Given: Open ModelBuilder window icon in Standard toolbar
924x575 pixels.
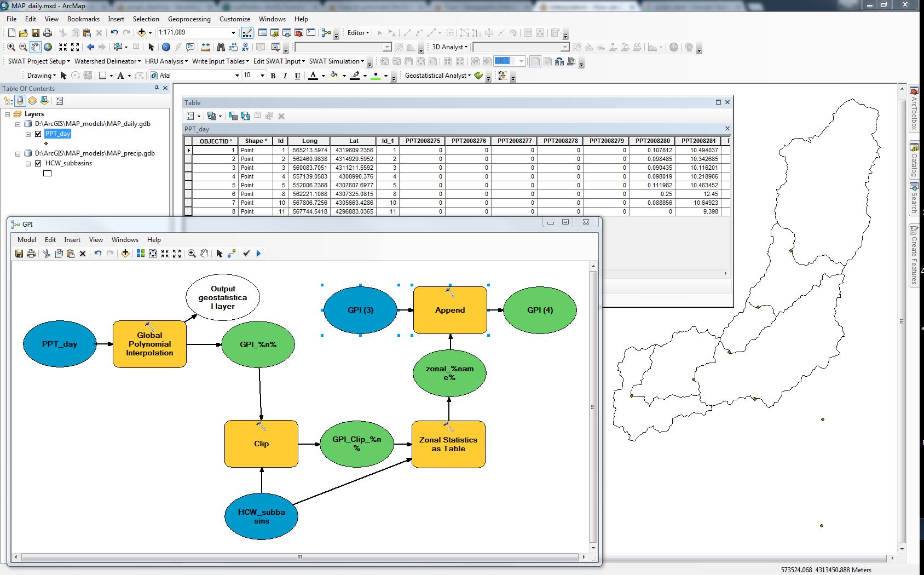Looking at the screenshot, I should 326,33.
